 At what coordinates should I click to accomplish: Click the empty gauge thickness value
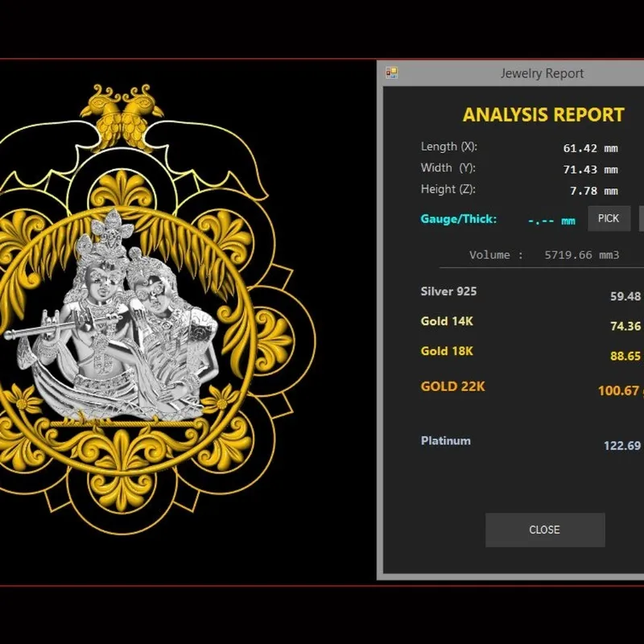[551, 221]
